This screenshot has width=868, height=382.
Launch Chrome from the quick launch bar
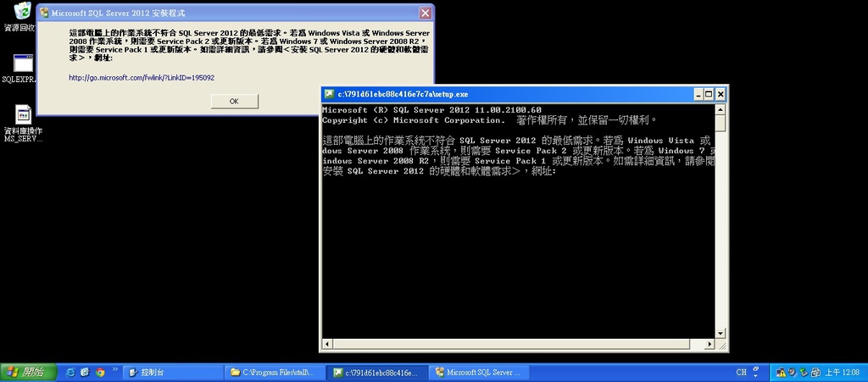100,373
